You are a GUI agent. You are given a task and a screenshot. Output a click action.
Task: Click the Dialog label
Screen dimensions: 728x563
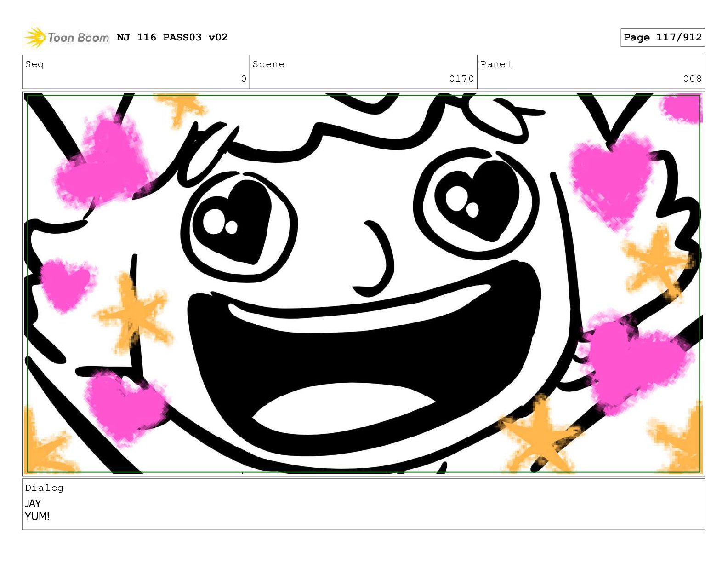click(x=44, y=488)
